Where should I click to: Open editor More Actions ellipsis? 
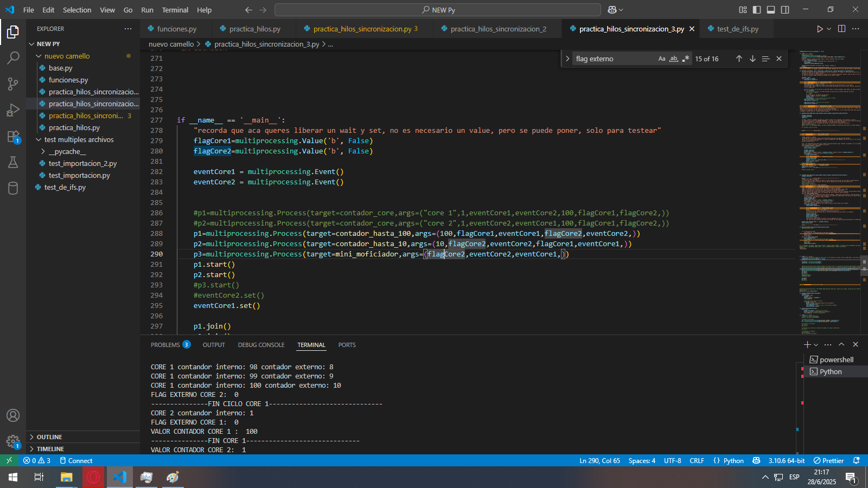point(856,29)
